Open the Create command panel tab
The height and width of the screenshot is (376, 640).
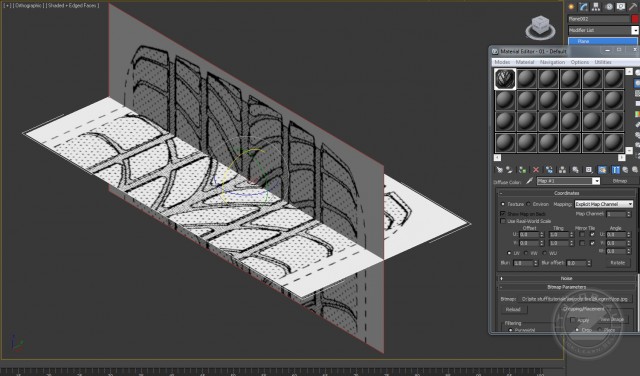pos(571,7)
